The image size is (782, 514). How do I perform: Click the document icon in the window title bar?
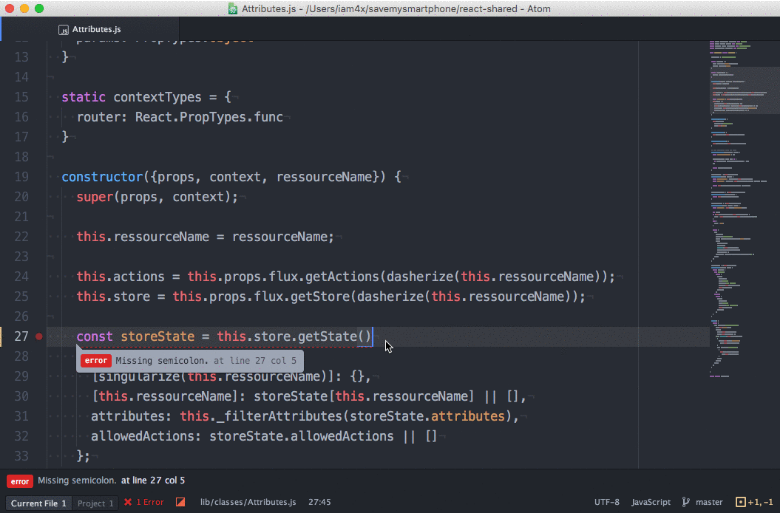(x=232, y=8)
